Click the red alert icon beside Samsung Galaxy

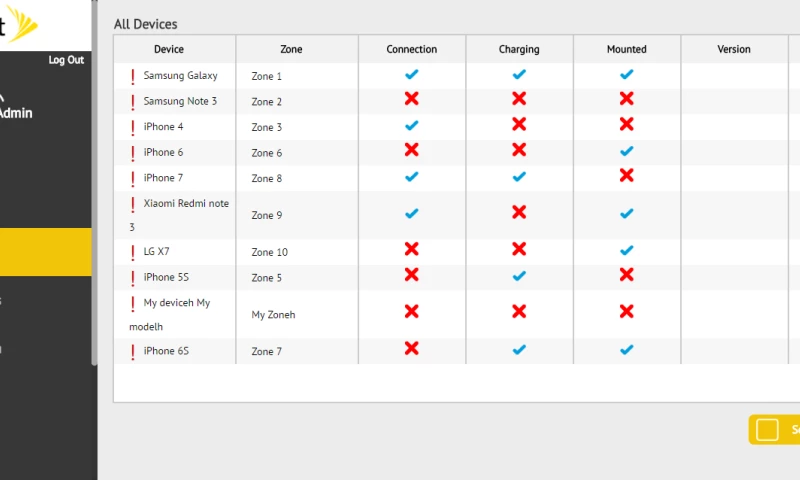coord(132,76)
